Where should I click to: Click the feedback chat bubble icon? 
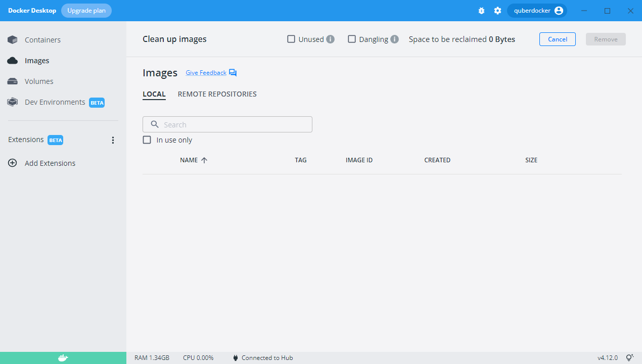coord(233,73)
